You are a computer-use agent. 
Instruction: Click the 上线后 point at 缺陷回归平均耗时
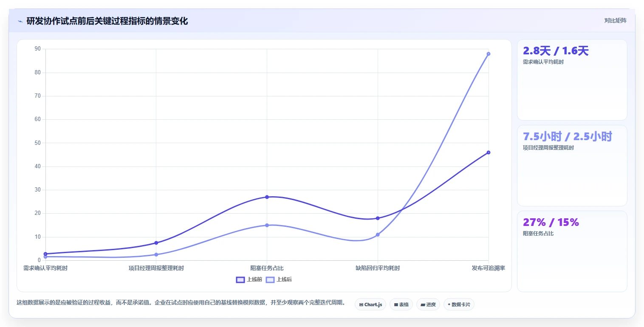(378, 235)
